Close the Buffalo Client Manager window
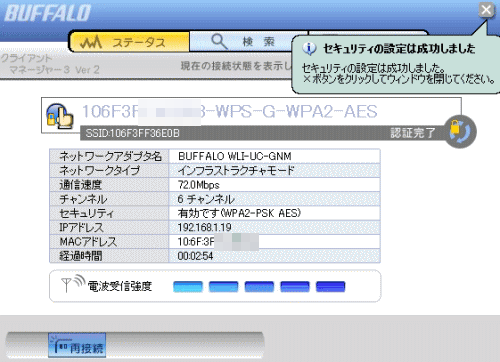 (486, 10)
